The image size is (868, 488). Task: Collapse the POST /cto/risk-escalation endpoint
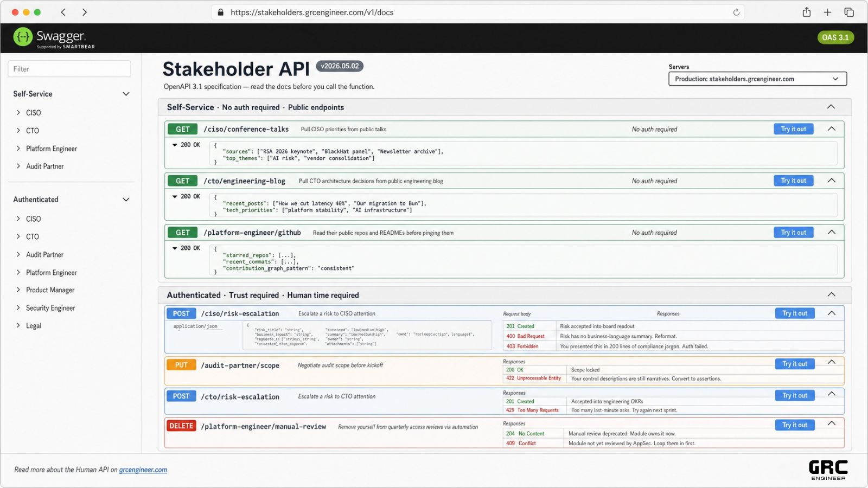pyautogui.click(x=831, y=394)
